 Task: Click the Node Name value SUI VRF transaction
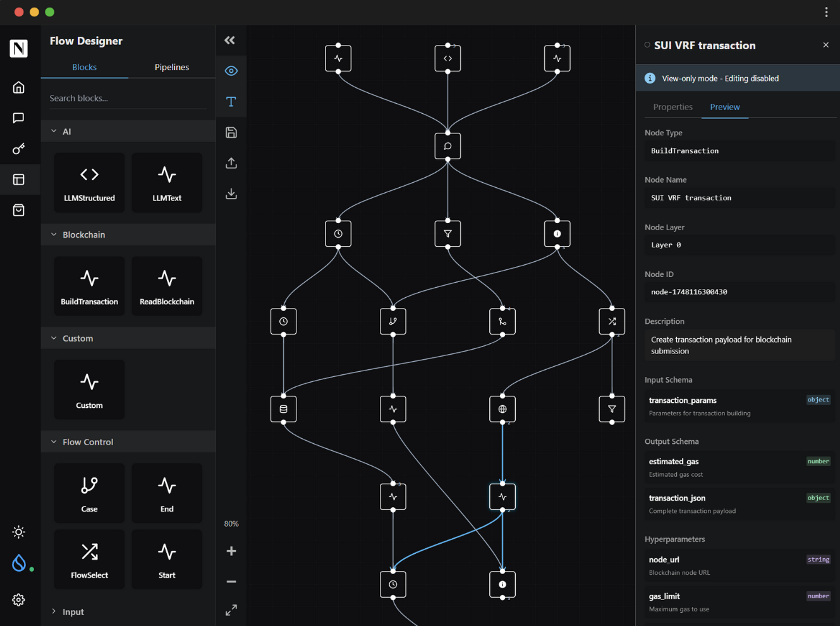click(740, 198)
